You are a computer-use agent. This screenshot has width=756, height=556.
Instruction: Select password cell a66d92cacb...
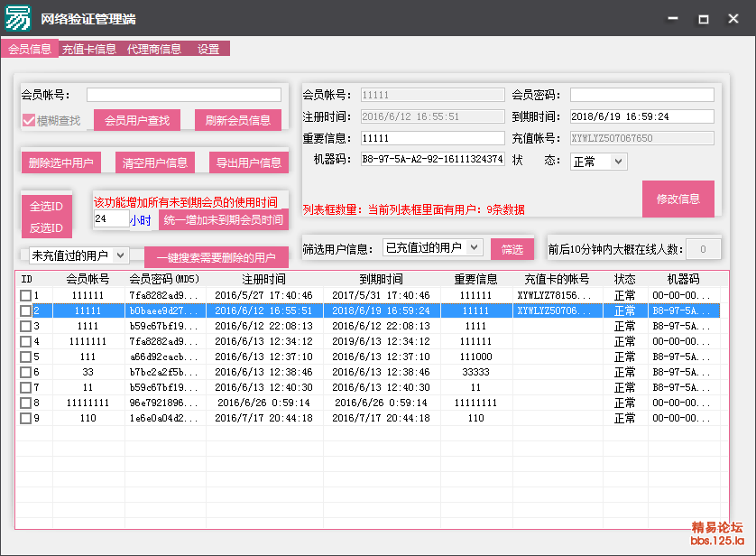point(164,357)
